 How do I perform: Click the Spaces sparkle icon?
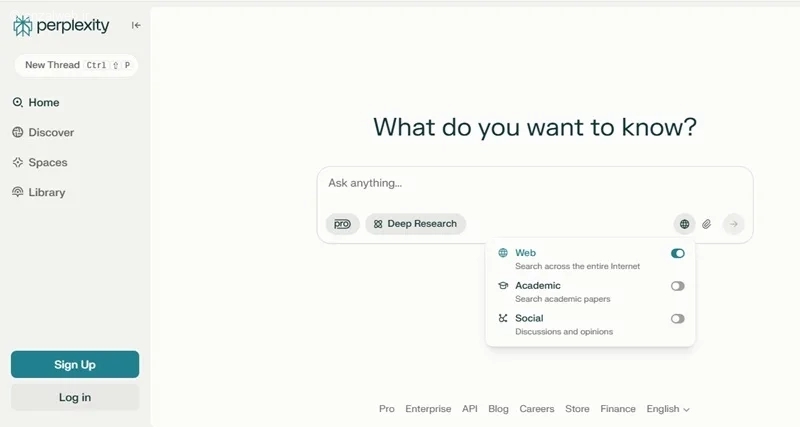click(18, 162)
